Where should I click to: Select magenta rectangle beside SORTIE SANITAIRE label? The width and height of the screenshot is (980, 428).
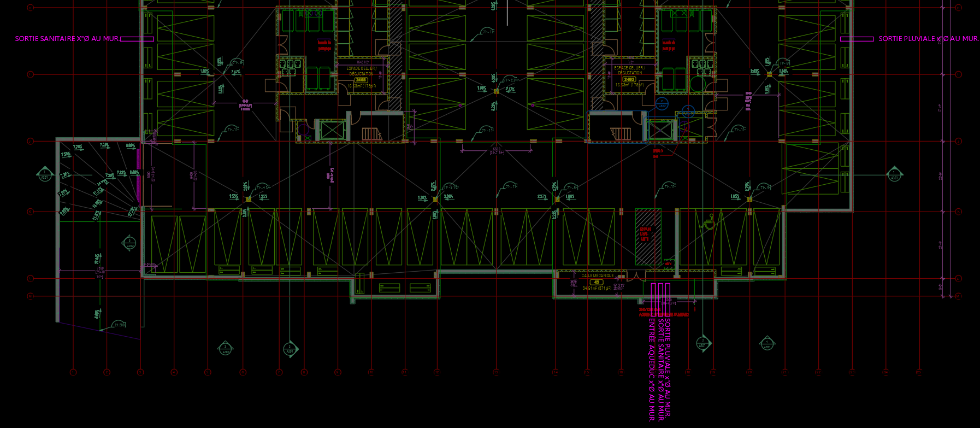pyautogui.click(x=137, y=39)
